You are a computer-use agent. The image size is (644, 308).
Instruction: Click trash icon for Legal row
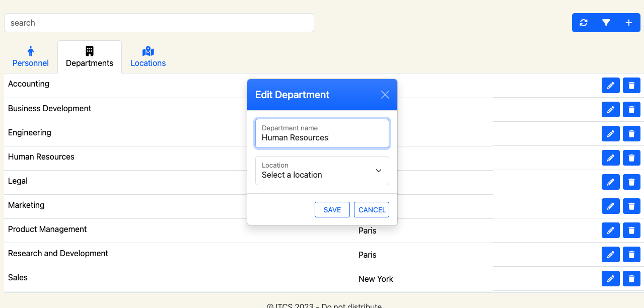(631, 182)
